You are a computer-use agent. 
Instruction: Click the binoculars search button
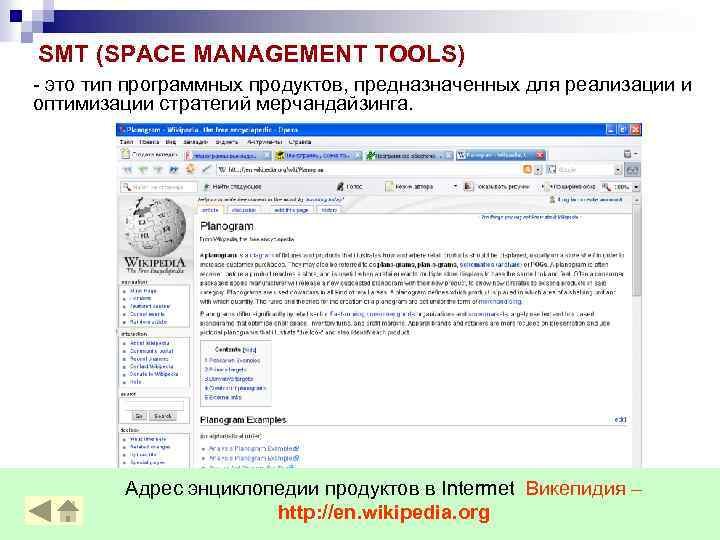(x=632, y=170)
